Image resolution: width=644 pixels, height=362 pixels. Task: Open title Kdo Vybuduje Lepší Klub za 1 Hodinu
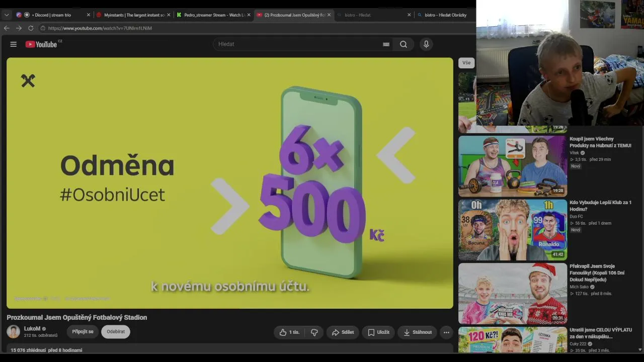tap(600, 206)
